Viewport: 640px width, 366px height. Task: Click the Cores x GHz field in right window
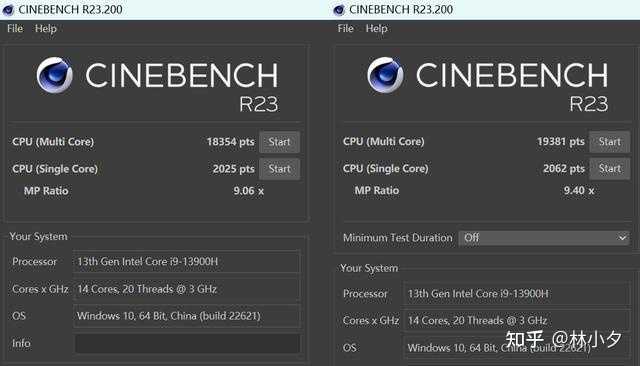click(517, 321)
